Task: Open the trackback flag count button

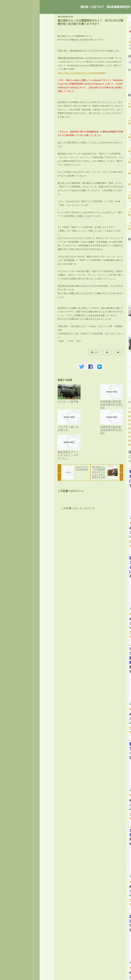Action: (x=119, y=352)
